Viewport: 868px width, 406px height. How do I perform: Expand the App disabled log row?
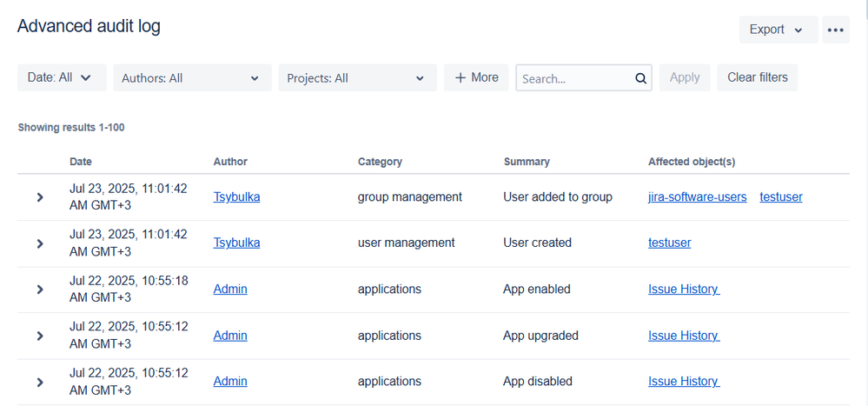40,382
